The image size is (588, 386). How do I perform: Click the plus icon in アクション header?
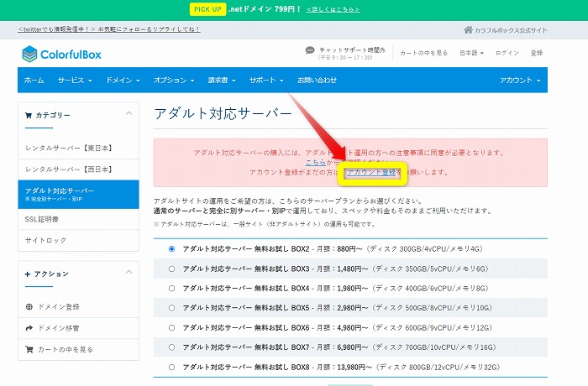pyautogui.click(x=29, y=274)
